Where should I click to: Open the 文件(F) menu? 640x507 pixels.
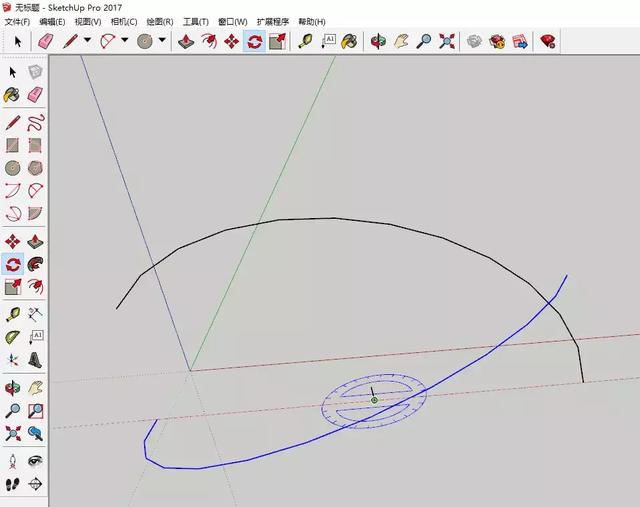(17, 22)
